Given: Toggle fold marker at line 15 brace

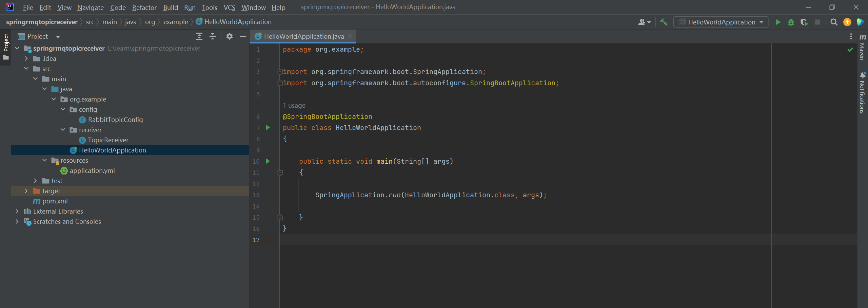Looking at the screenshot, I should (x=280, y=217).
